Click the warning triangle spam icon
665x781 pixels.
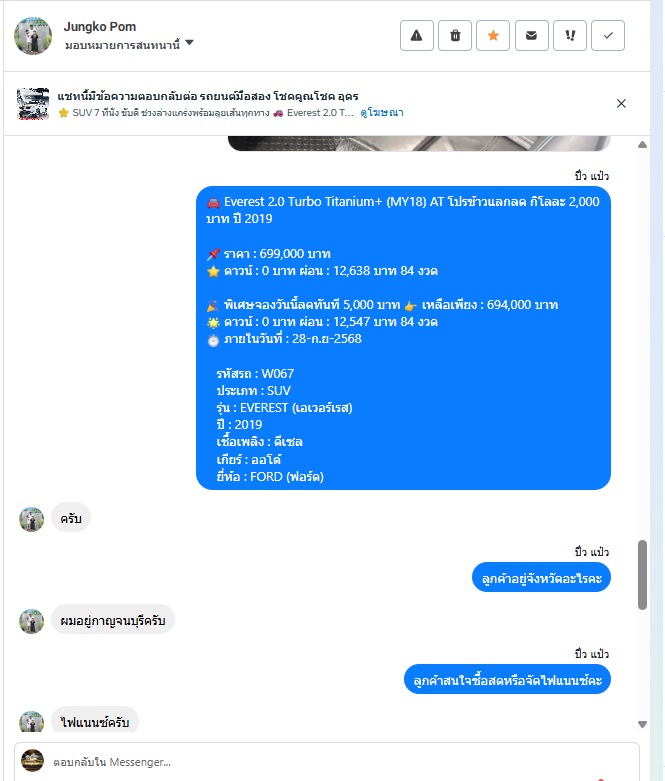point(416,35)
